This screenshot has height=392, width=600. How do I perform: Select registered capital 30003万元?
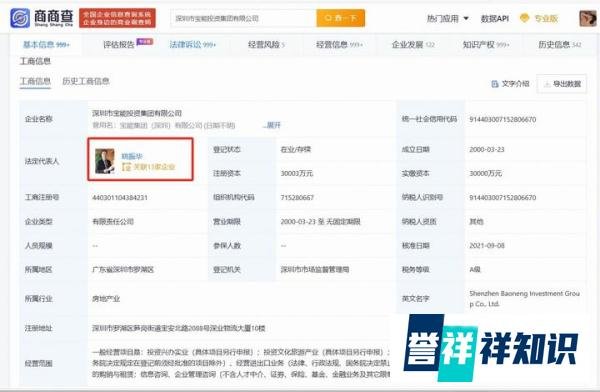[x=297, y=173]
